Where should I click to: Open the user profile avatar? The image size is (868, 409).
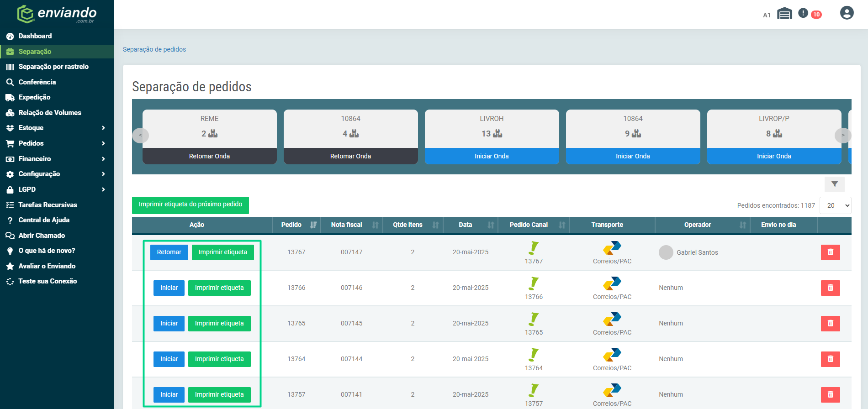coord(847,13)
